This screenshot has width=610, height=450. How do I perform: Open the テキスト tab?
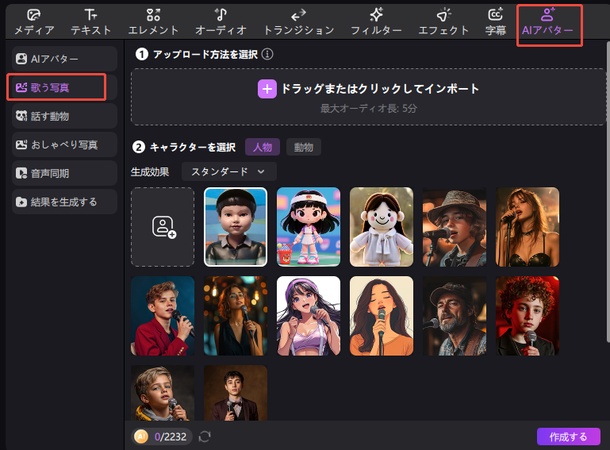[x=91, y=22]
